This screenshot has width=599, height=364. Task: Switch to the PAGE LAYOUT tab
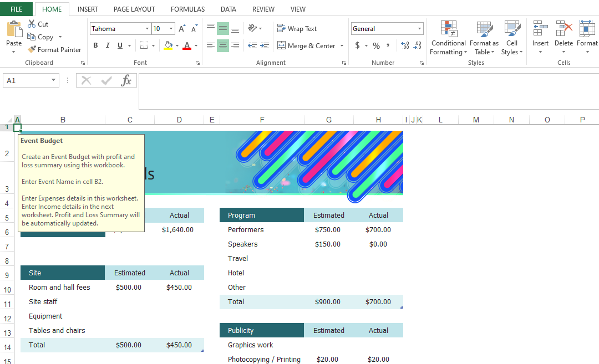(134, 9)
